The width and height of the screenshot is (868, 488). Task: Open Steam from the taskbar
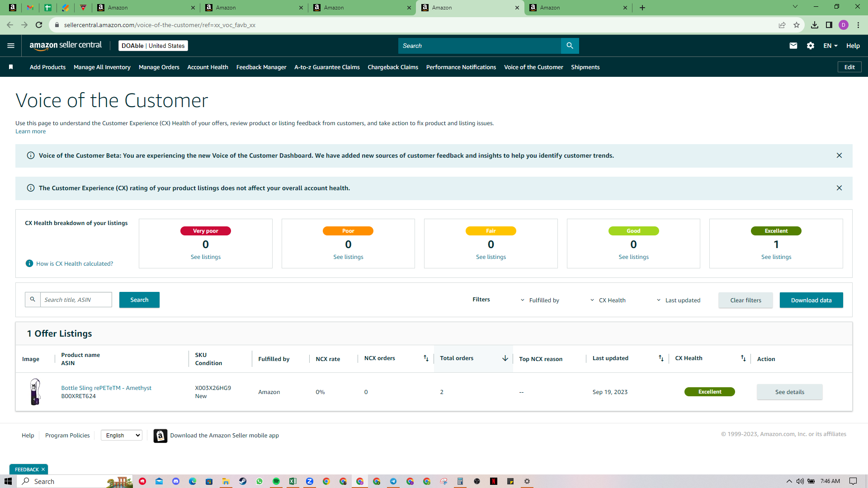[243, 481]
